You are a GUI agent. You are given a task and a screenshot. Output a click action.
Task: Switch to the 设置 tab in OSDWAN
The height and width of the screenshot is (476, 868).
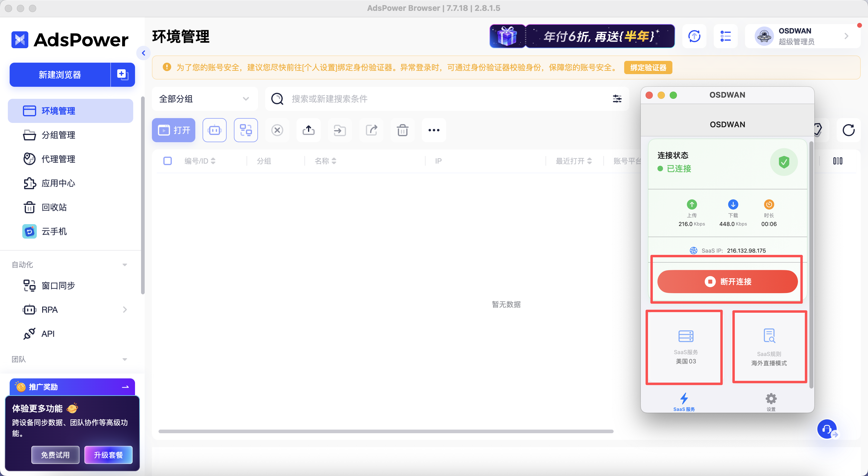pos(771,402)
